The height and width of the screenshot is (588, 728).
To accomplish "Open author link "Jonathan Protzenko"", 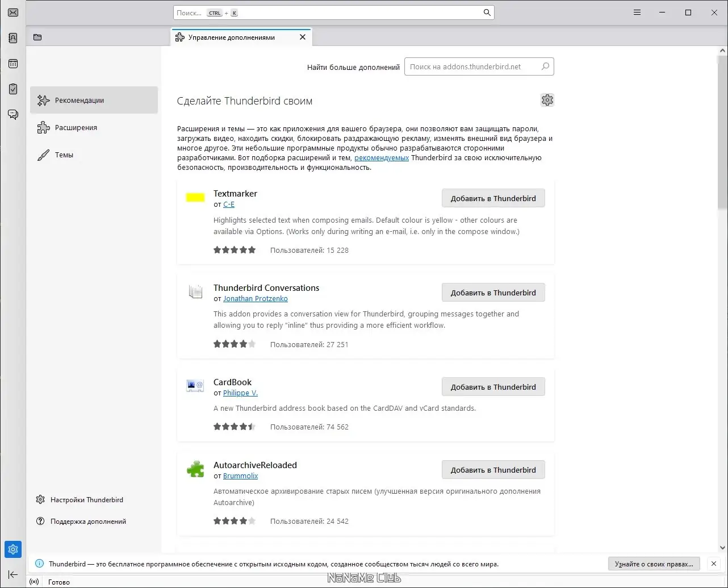I will [x=256, y=299].
